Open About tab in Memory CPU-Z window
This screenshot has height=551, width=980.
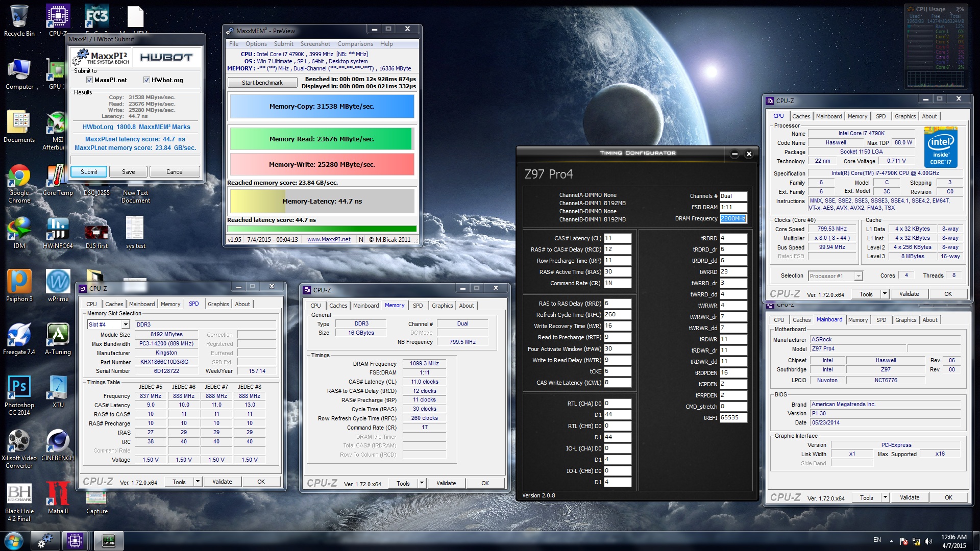pos(466,306)
